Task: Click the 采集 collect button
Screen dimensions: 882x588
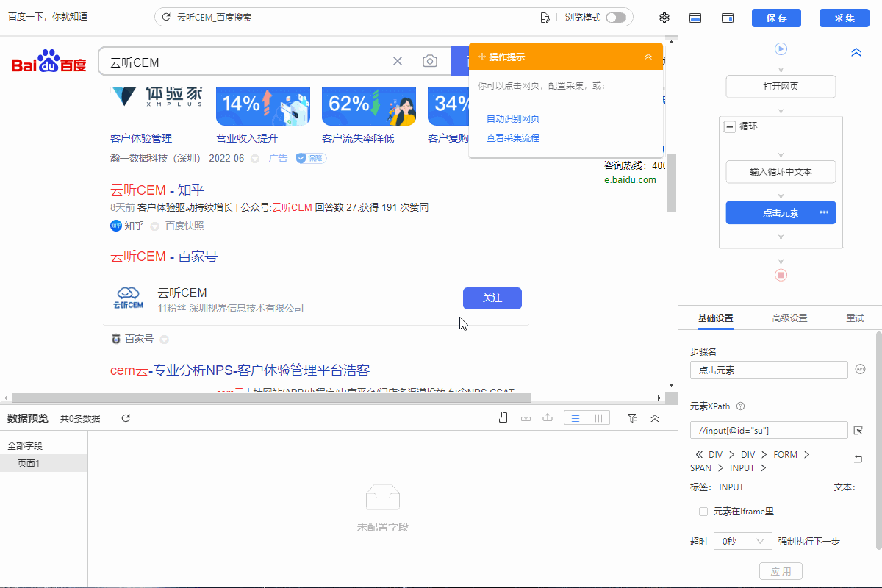Action: [x=845, y=18]
